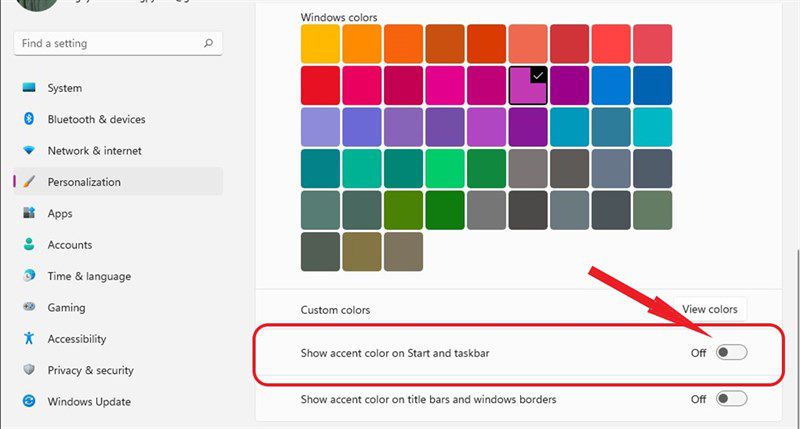
Task: Click the Custom colors label
Action: 335,310
